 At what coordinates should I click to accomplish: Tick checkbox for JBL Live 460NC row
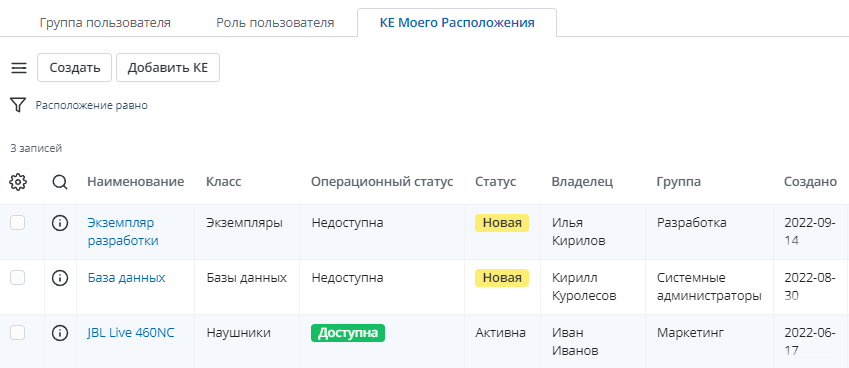click(x=18, y=332)
